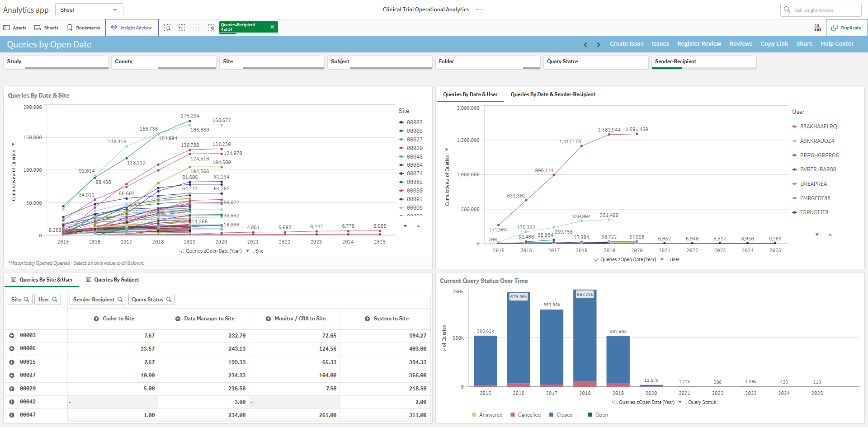
Task: Expand row for site 00003
Action: click(x=12, y=335)
